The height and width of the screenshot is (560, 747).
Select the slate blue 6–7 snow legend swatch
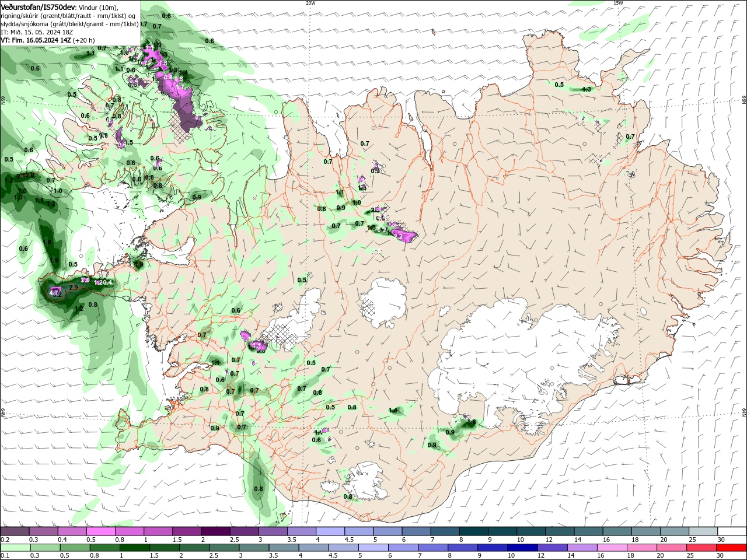point(416,531)
